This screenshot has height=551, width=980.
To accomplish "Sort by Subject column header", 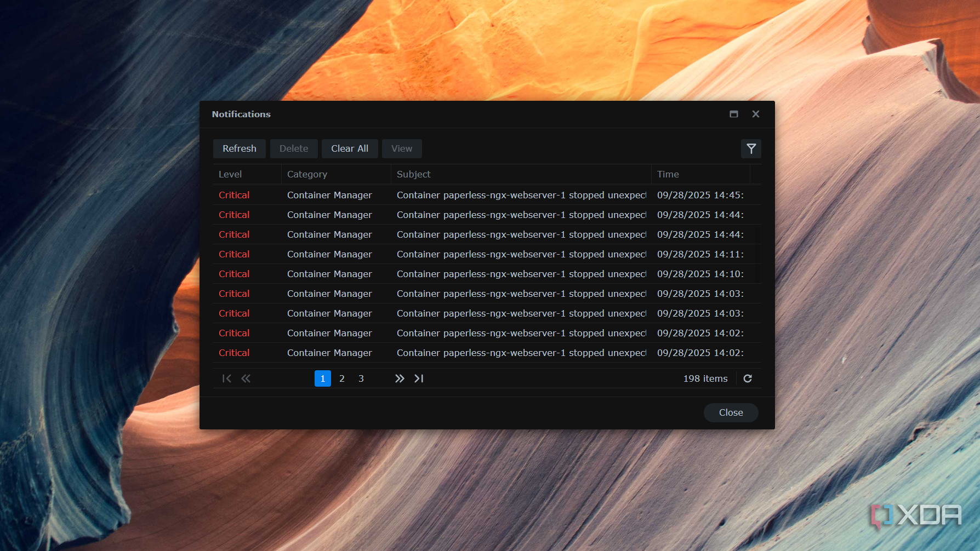I will (x=521, y=174).
